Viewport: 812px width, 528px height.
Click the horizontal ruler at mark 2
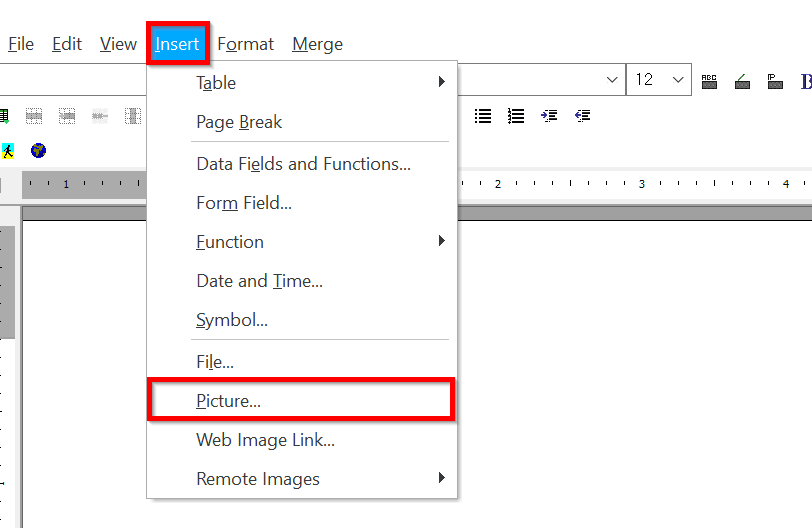[498, 184]
